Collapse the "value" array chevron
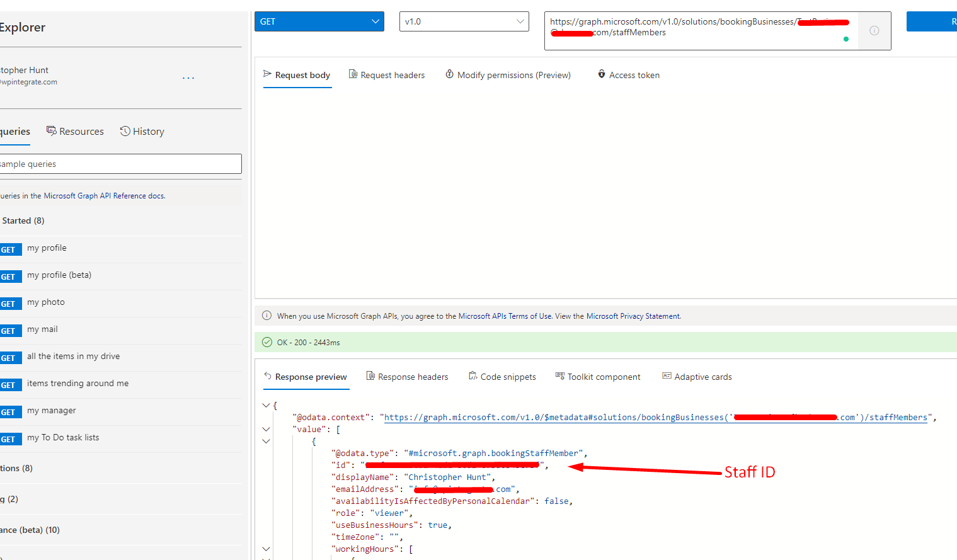957x560 pixels. coord(266,429)
